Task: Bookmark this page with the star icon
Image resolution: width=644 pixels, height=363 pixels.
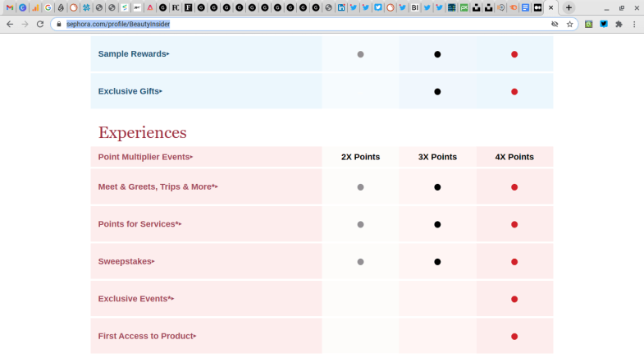Action: (569, 25)
